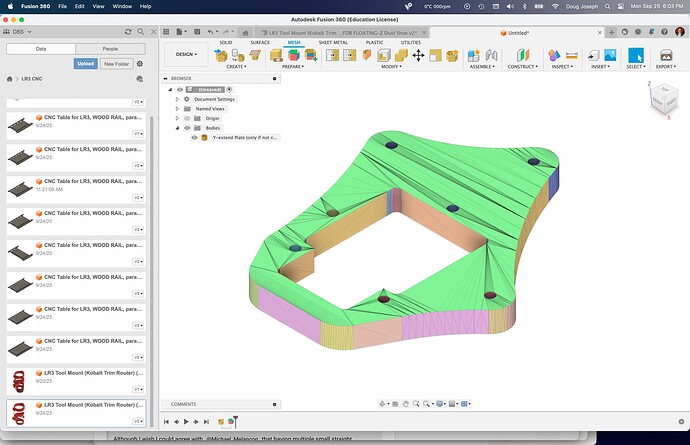Image resolution: width=690 pixels, height=445 pixels.
Task: Click the Reduce mesh tool icon
Action: [x=349, y=55]
